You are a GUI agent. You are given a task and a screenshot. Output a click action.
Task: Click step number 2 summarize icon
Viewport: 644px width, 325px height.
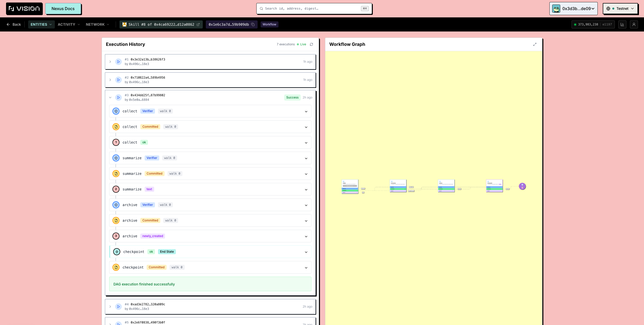[x=116, y=189]
